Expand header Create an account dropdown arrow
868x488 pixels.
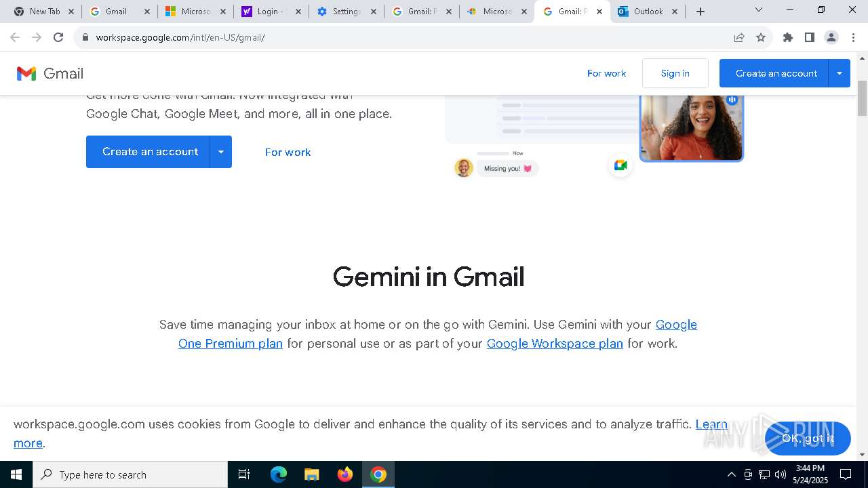pos(840,73)
